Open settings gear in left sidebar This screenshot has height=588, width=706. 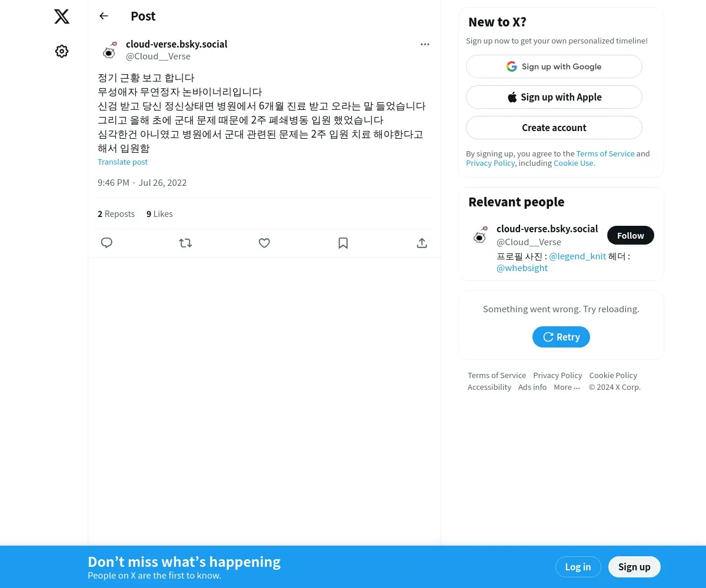point(62,51)
